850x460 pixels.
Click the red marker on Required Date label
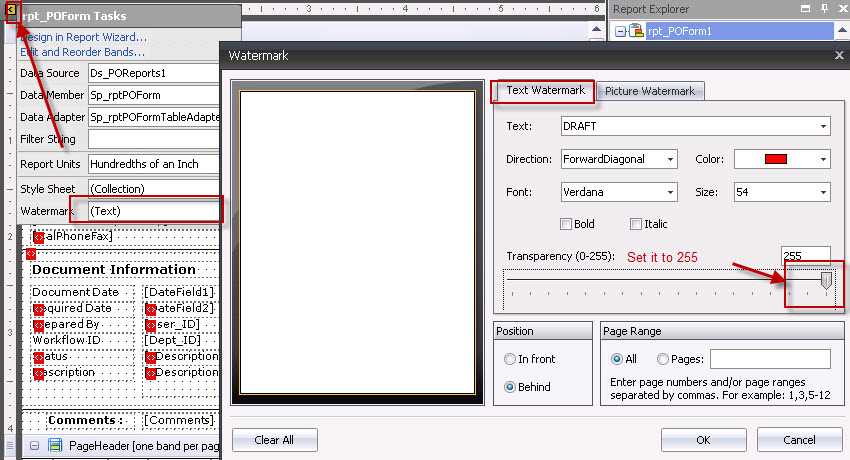click(x=38, y=309)
